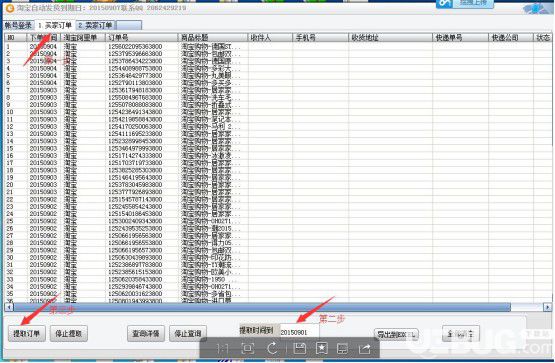Image resolution: width=555 pixels, height=363 pixels.
Task: Click the orange app icon in title bar
Action: tap(10, 7)
